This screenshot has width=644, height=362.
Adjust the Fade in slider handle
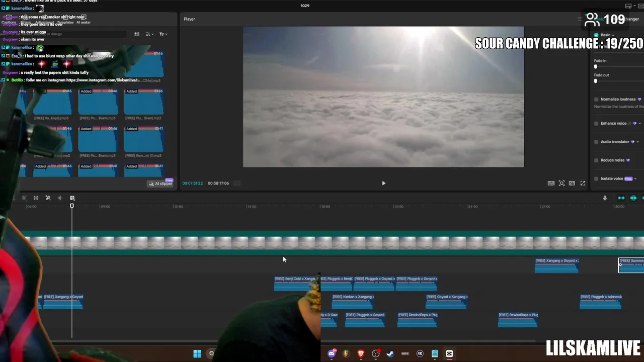click(596, 66)
